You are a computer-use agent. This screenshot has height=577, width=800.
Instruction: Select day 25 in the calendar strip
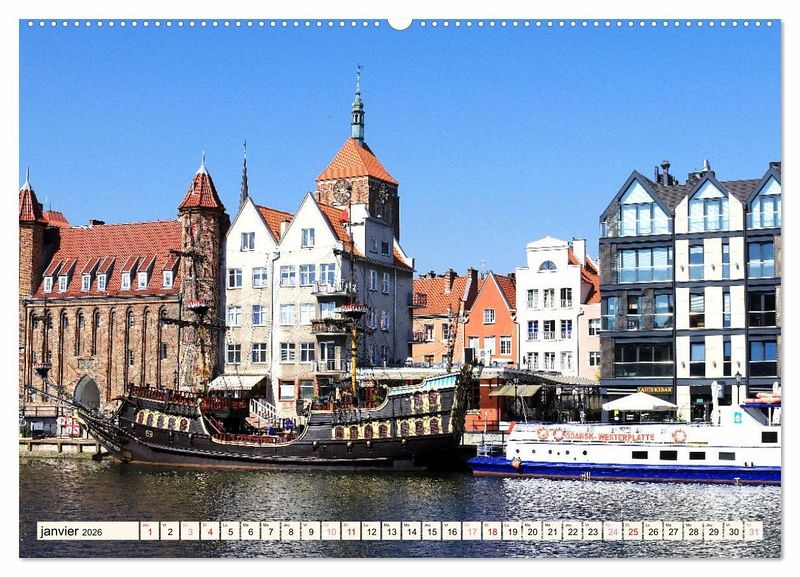[633, 531]
